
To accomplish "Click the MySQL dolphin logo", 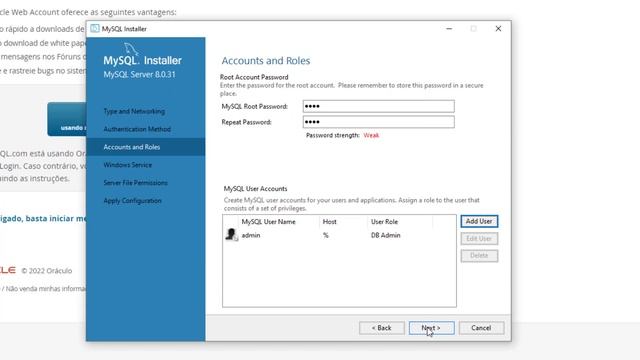I will (131, 49).
